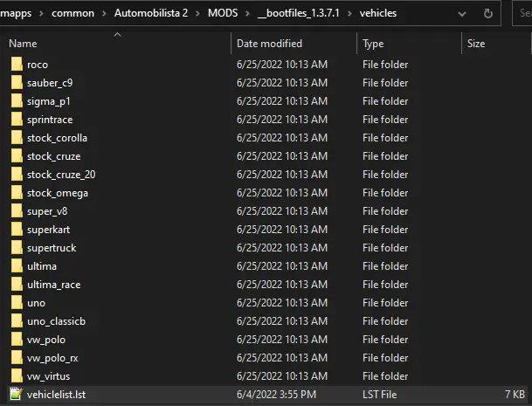Image resolution: width=532 pixels, height=406 pixels.
Task: Select the stock_cruze folder name
Action: [x=54, y=156]
